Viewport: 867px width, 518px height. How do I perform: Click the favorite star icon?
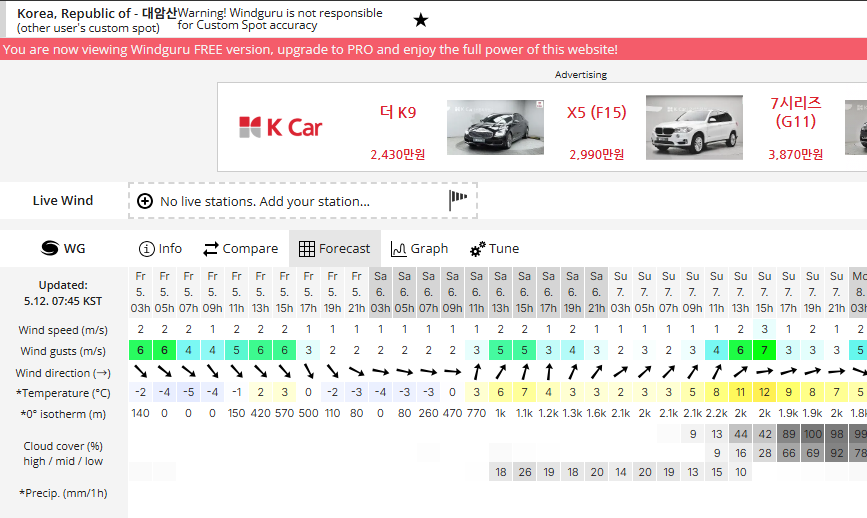(x=421, y=20)
